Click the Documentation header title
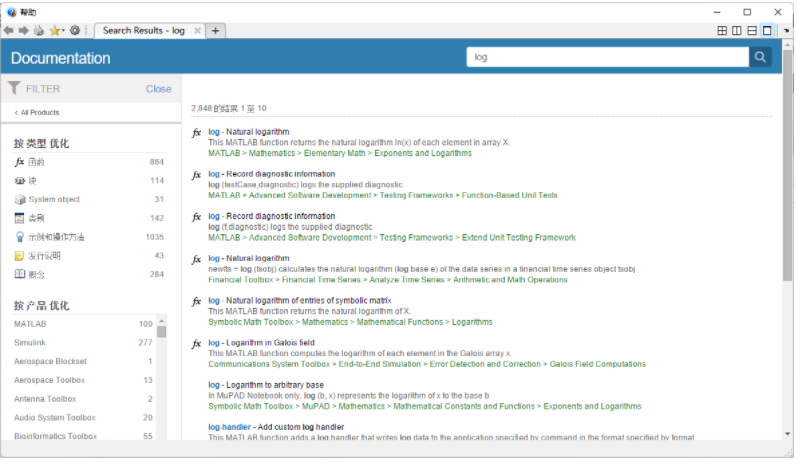 coord(60,58)
